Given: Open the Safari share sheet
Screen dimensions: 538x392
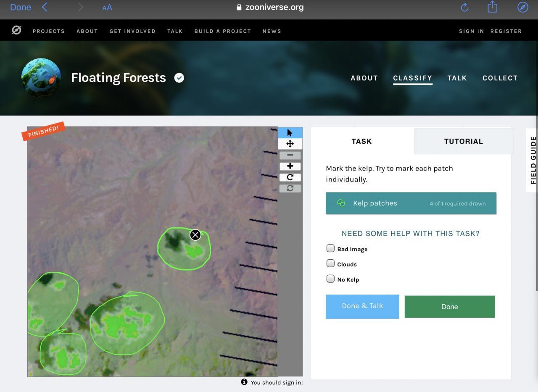Looking at the screenshot, I should pyautogui.click(x=492, y=7).
